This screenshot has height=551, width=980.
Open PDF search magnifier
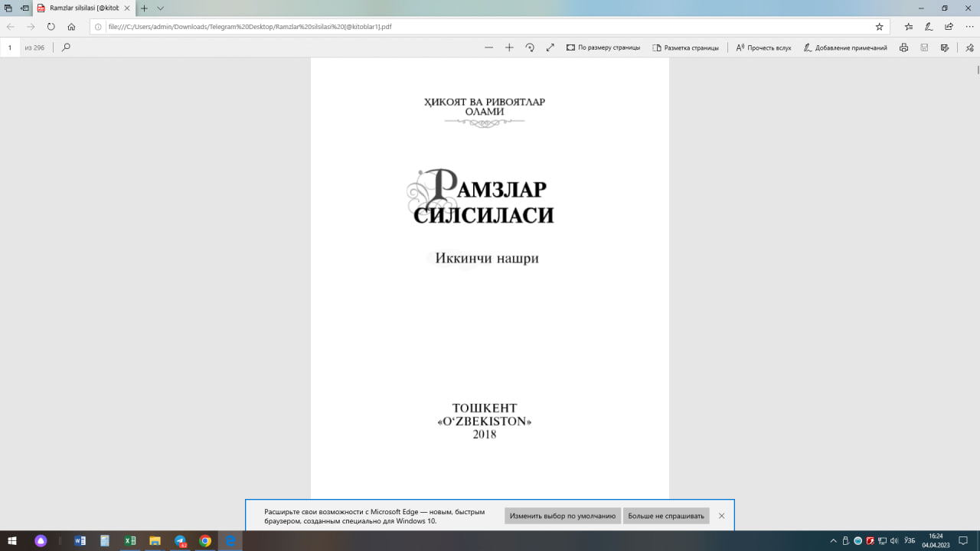pos(66,47)
